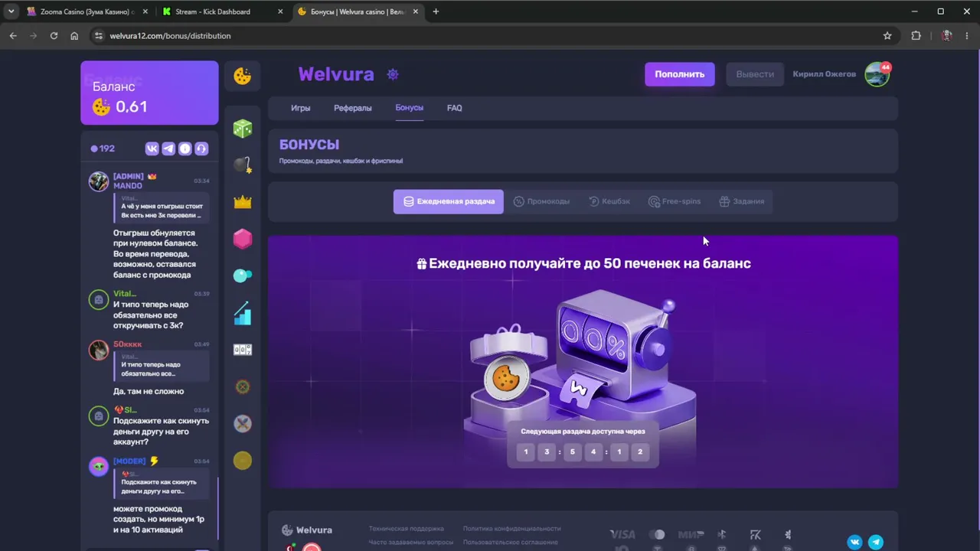Click the 50кккк chat user avatar
The width and height of the screenshot is (980, 551).
coord(99,350)
